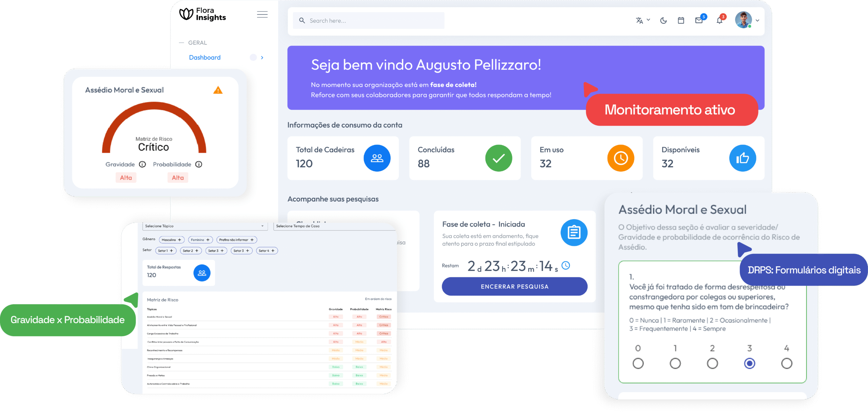Add the Setor 2 filter chip
The image size is (868, 416).
tap(191, 251)
